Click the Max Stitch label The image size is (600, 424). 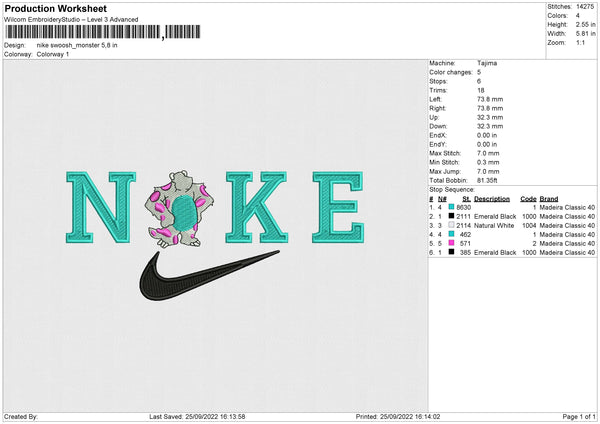click(x=445, y=153)
